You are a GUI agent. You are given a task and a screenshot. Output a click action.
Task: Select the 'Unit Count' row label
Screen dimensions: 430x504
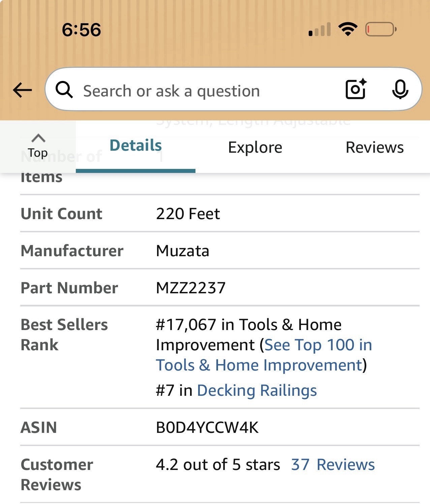(x=61, y=214)
